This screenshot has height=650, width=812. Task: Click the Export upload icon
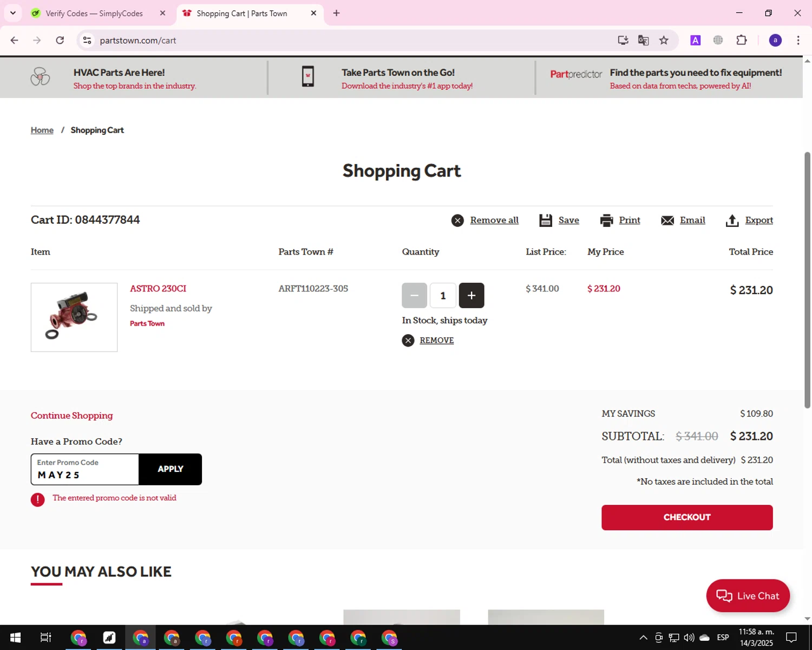coord(732,220)
